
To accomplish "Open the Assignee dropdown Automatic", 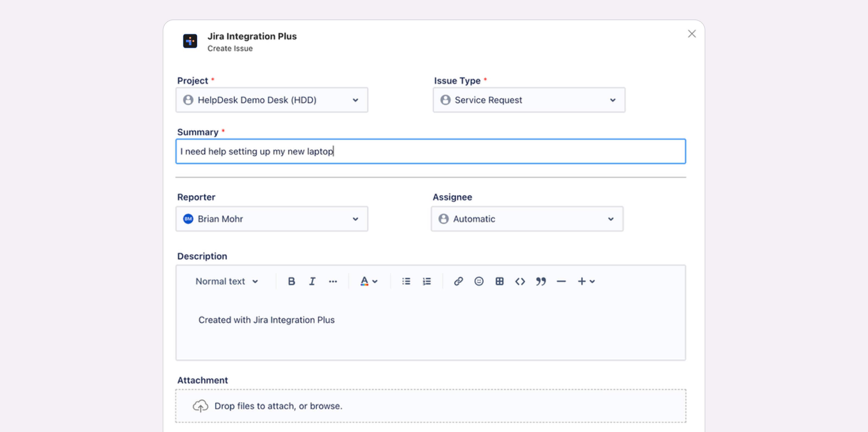I will 527,219.
